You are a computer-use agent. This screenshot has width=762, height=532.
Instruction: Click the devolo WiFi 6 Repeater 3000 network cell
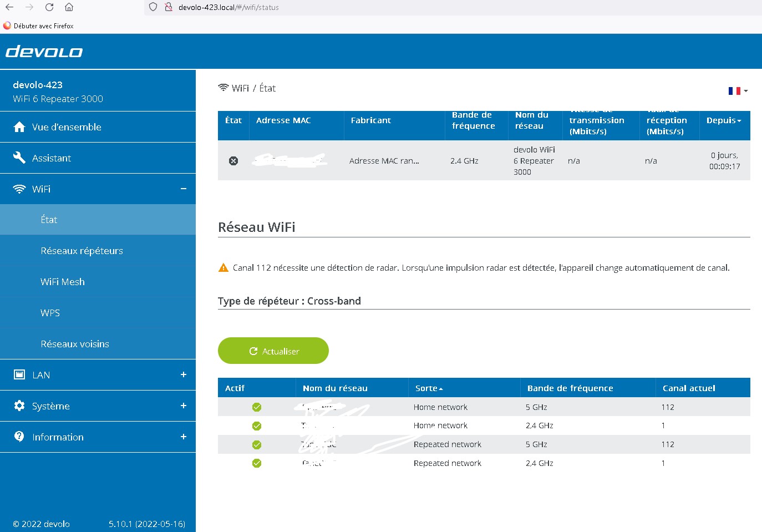(534, 161)
